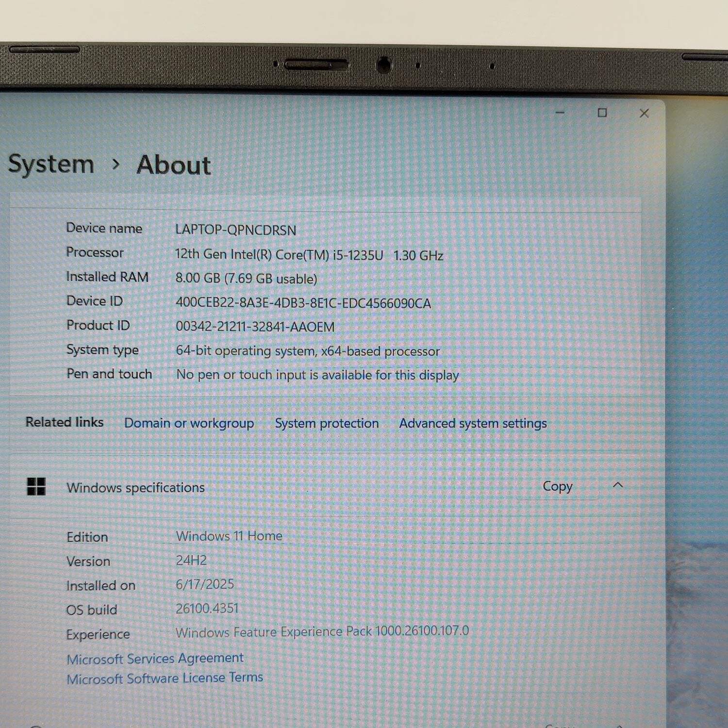Viewport: 728px width, 728px height.
Task: Select Product ID 00342-21211-32841-AAOEM
Action: [x=255, y=327]
